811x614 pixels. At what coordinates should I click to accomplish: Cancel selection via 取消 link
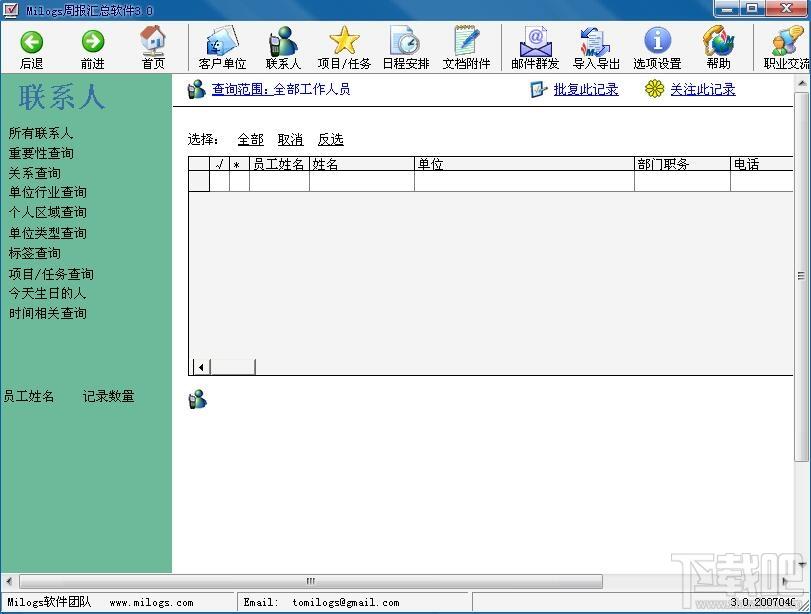tap(290, 139)
